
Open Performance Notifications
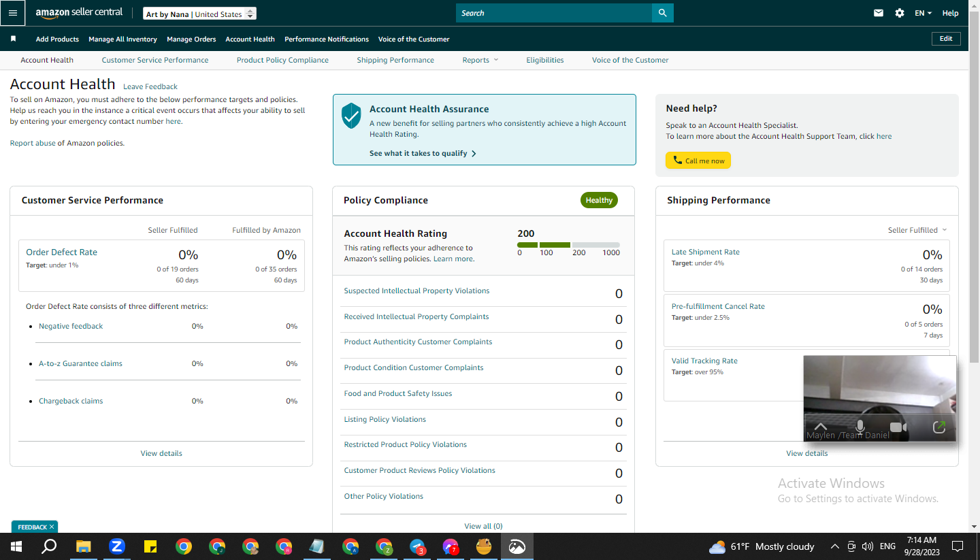327,39
